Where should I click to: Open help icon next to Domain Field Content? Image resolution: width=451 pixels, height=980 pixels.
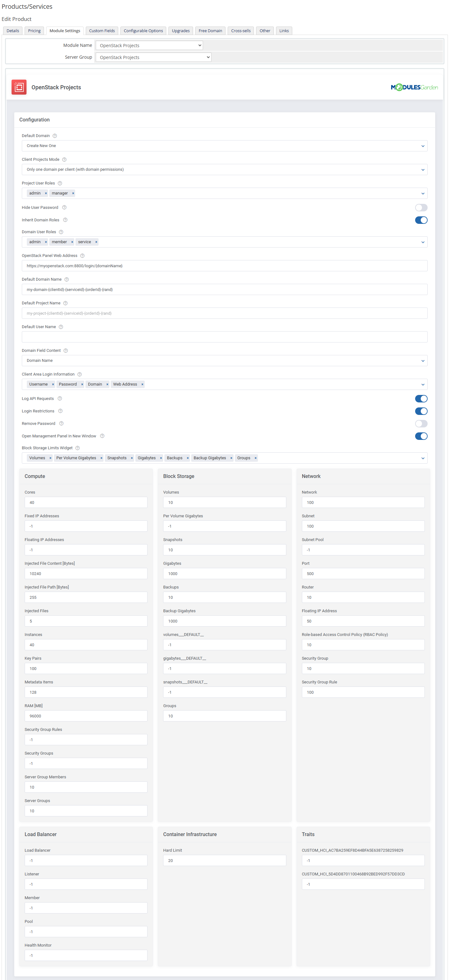66,350
